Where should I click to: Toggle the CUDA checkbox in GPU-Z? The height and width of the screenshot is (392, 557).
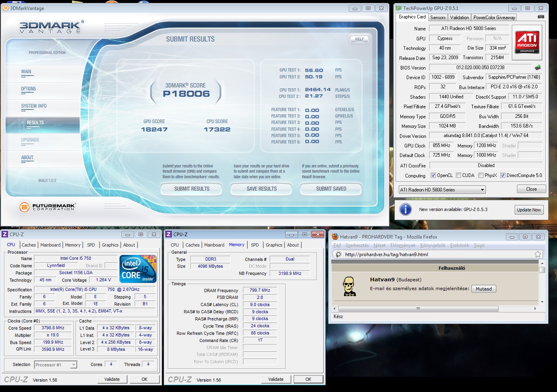pyautogui.click(x=458, y=175)
